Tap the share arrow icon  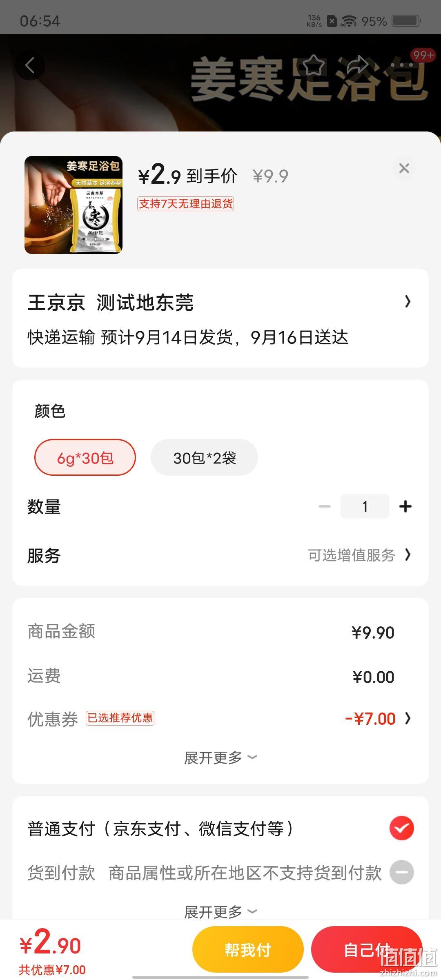tap(357, 65)
